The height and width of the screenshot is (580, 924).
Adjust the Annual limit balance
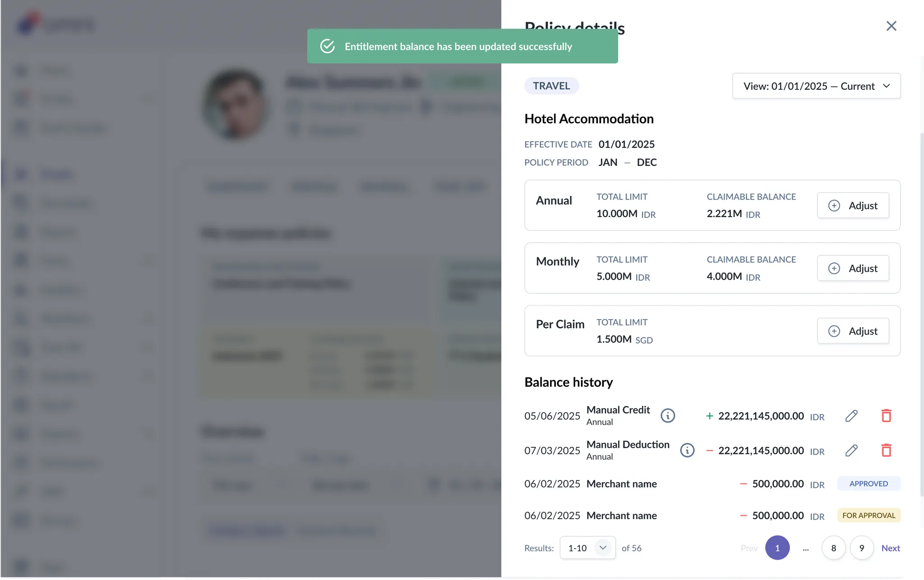click(x=853, y=205)
